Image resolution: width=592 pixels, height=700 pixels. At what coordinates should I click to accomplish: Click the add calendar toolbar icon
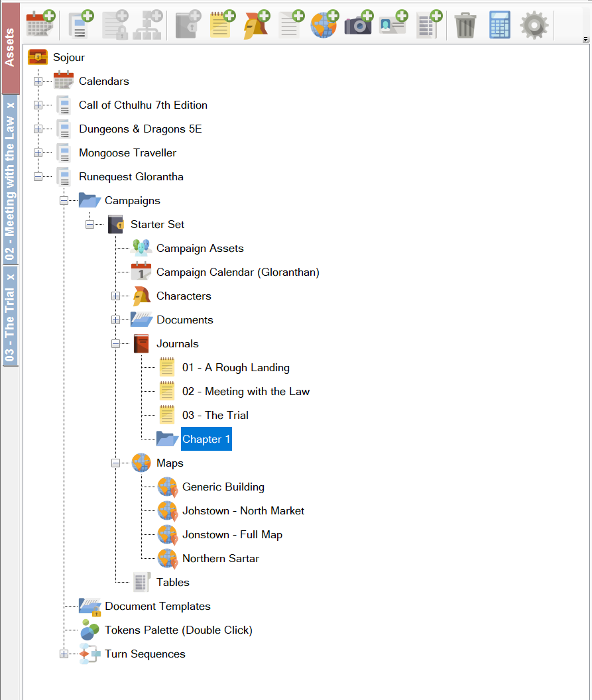coord(40,25)
